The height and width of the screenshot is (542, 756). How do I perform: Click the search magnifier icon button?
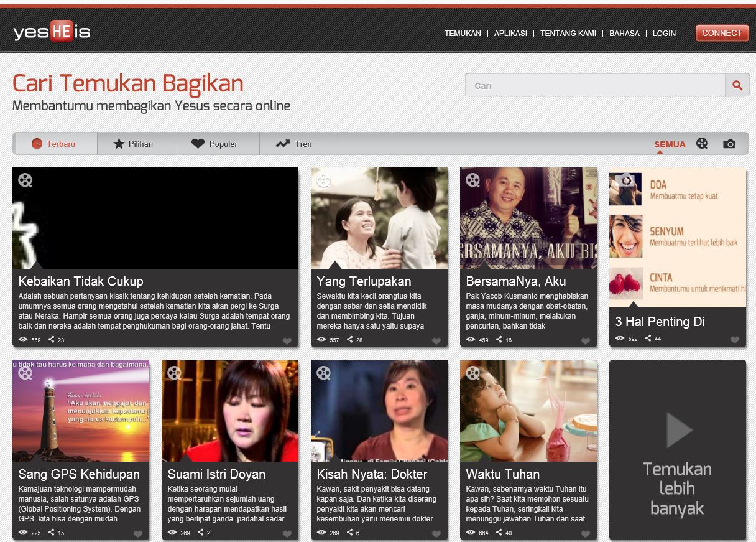tap(737, 86)
